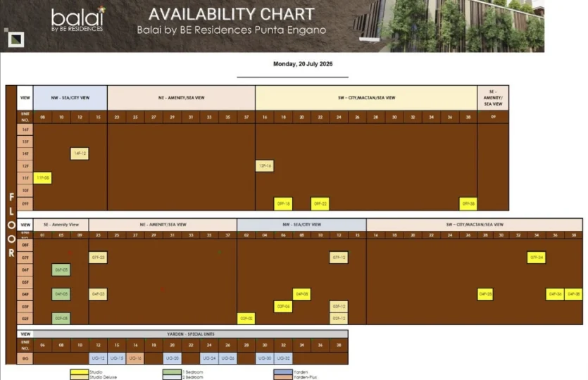588x380 pixels.
Task: Select unit cell 09F-38
Action: point(468,204)
